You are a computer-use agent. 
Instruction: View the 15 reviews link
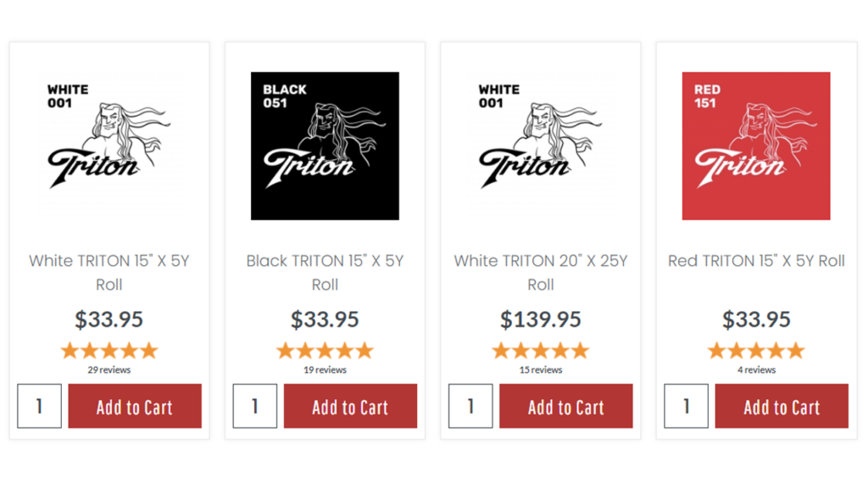pyautogui.click(x=540, y=369)
